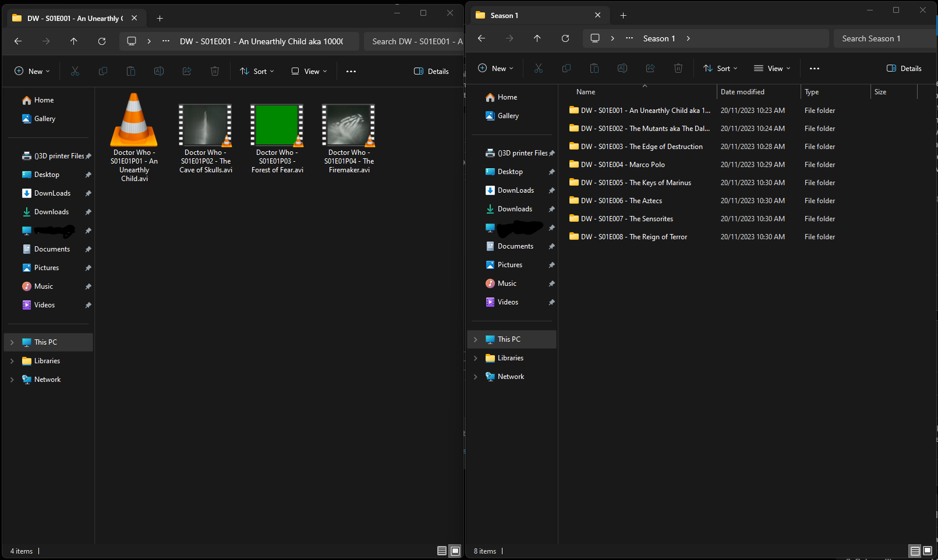Click See more (three dots) in Season 1 toolbar
The width and height of the screenshot is (938, 560).
pos(814,69)
